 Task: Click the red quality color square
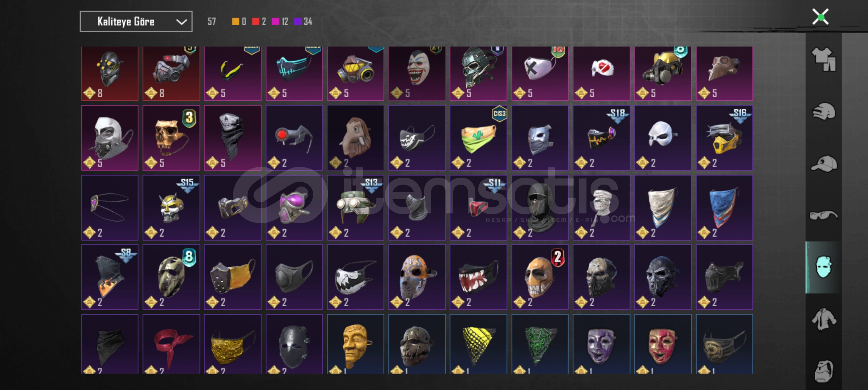pos(256,22)
